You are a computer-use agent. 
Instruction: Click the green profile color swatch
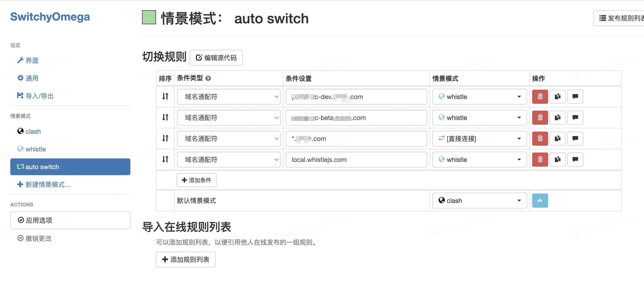pos(149,17)
